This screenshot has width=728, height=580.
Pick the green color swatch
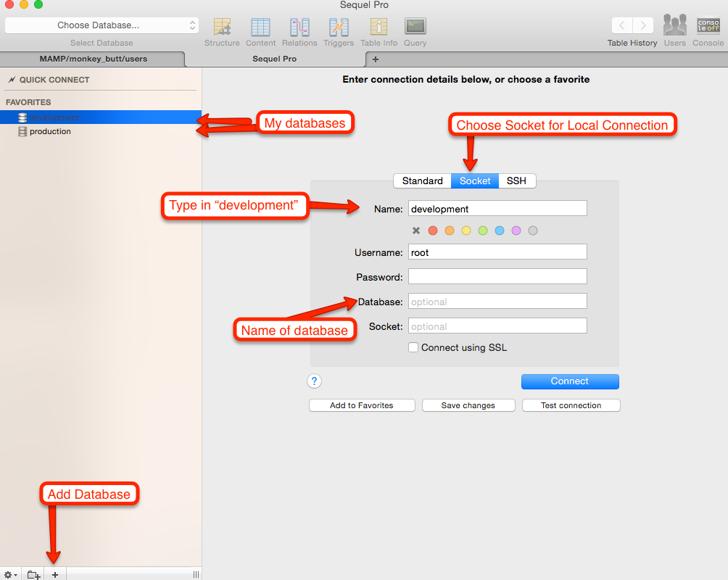coord(483,231)
